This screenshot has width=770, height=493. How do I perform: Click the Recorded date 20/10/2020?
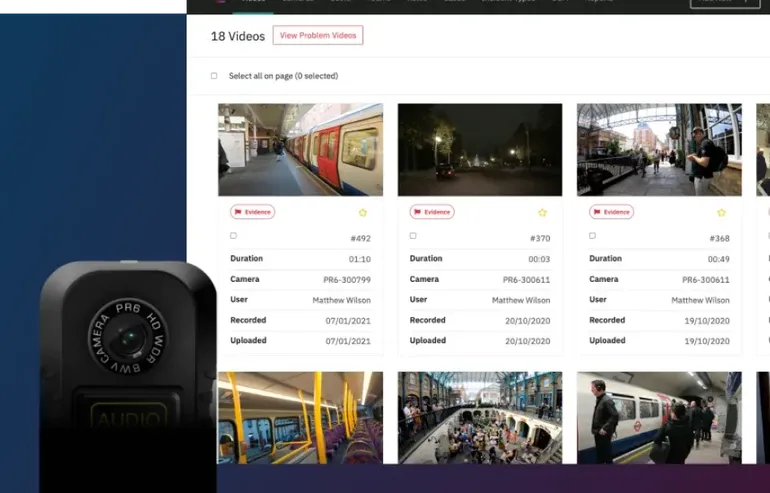point(528,321)
